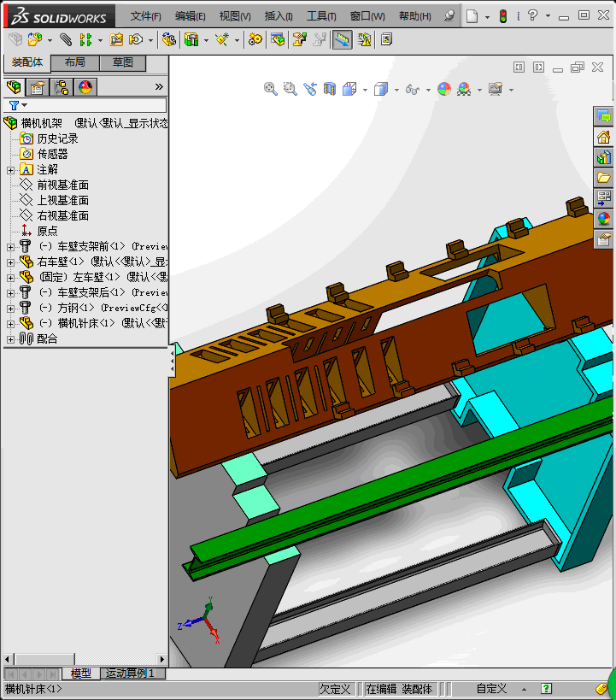
Task: Open the Appearances task pane tab
Action: point(604,219)
